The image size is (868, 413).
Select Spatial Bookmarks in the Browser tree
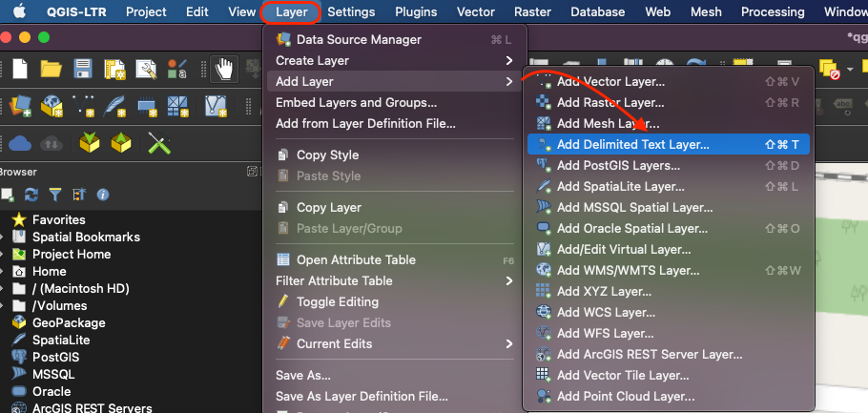(x=86, y=237)
